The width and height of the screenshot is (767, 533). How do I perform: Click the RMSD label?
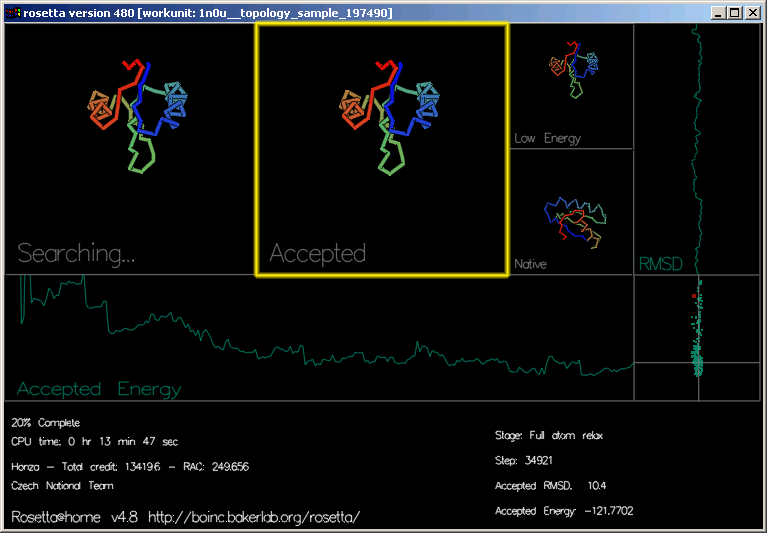[x=660, y=265]
